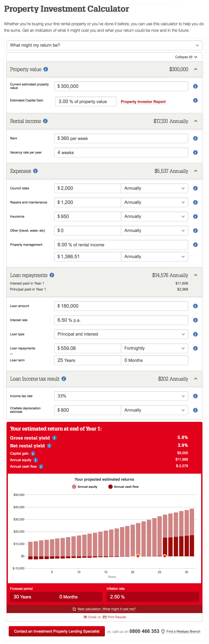
Task: Click info icon for Loan repayments input row
Action: click(x=196, y=348)
